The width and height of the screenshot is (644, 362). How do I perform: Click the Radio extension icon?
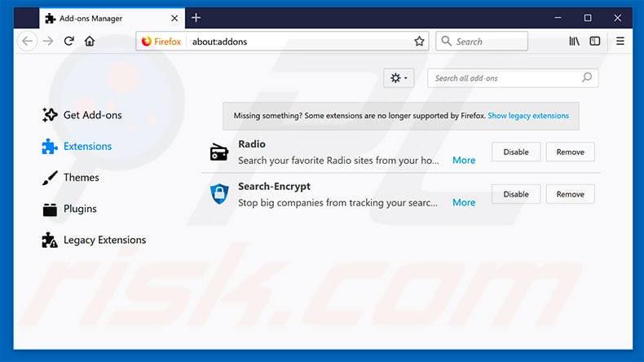coord(219,152)
